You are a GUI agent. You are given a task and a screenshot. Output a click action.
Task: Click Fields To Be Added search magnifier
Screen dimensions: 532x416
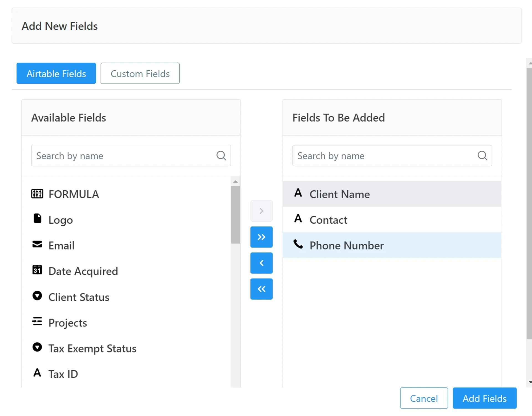(x=482, y=155)
